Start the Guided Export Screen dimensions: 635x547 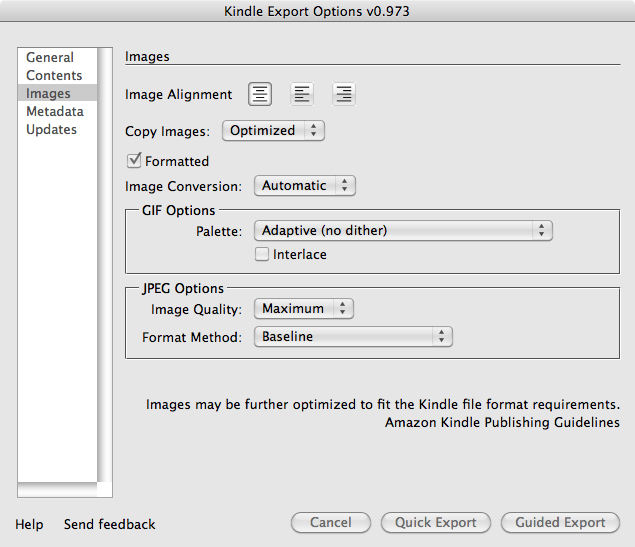(560, 523)
